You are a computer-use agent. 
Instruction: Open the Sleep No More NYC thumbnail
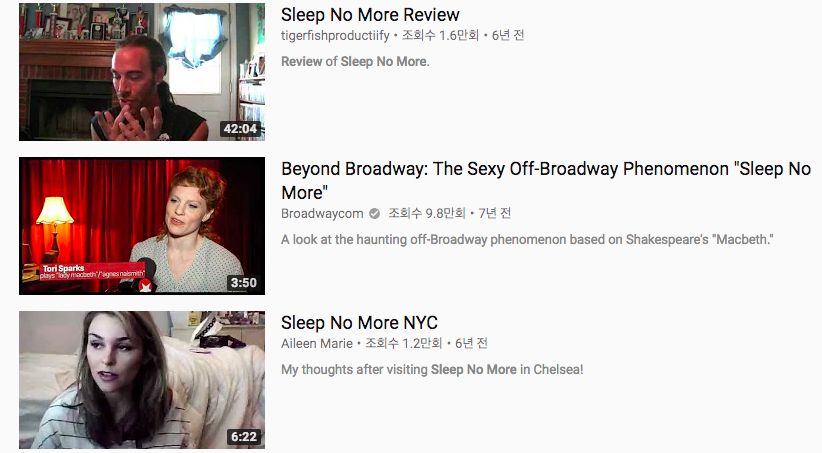142,380
